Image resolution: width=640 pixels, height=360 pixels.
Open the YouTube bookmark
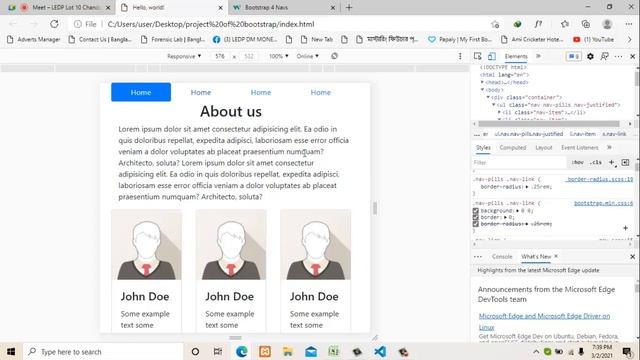point(594,40)
